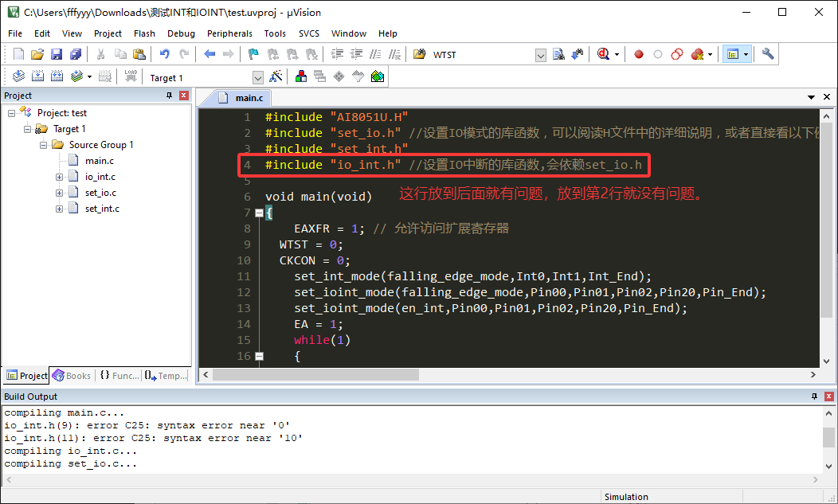Screen dimensions: 838x504
Task: Rebuild all target files icon
Action: pos(57,76)
